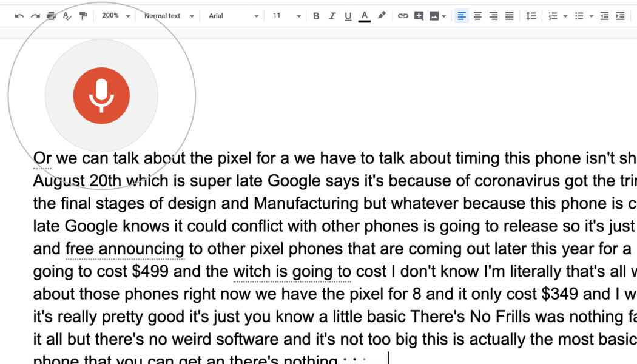
Task: Open the text color picker
Action: 364,16
